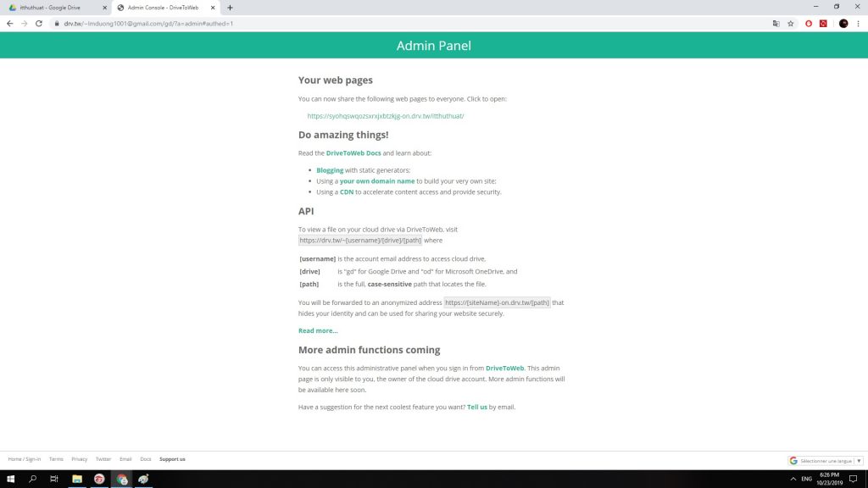Image resolution: width=868 pixels, height=488 pixels.
Task: Open the DriveToWeb Docs link
Action: click(x=353, y=152)
